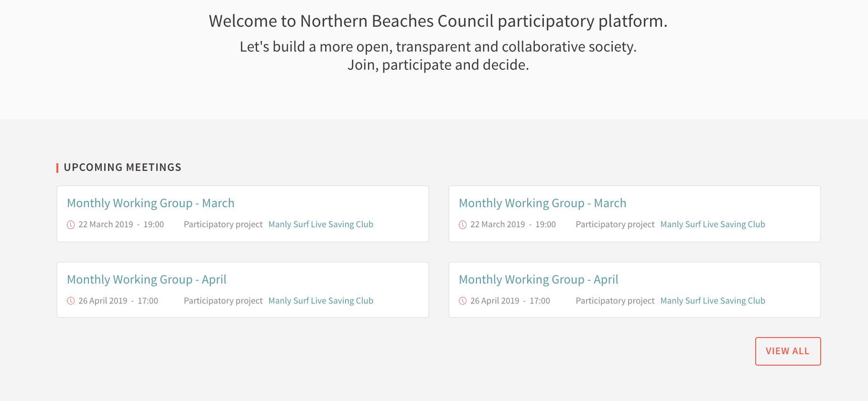Click the clock icon in the left March meeting card
868x401 pixels.
point(71,225)
